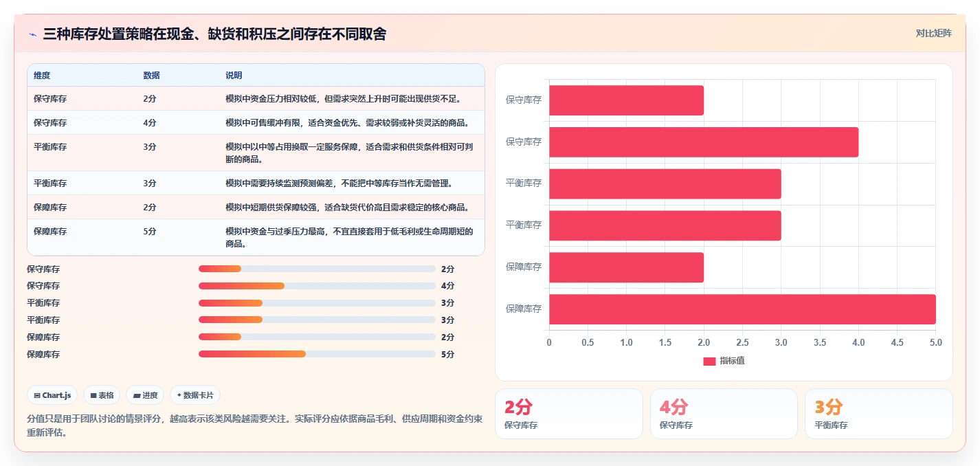Toggle the 指标值 legend label
980x466 pixels.
(x=732, y=361)
